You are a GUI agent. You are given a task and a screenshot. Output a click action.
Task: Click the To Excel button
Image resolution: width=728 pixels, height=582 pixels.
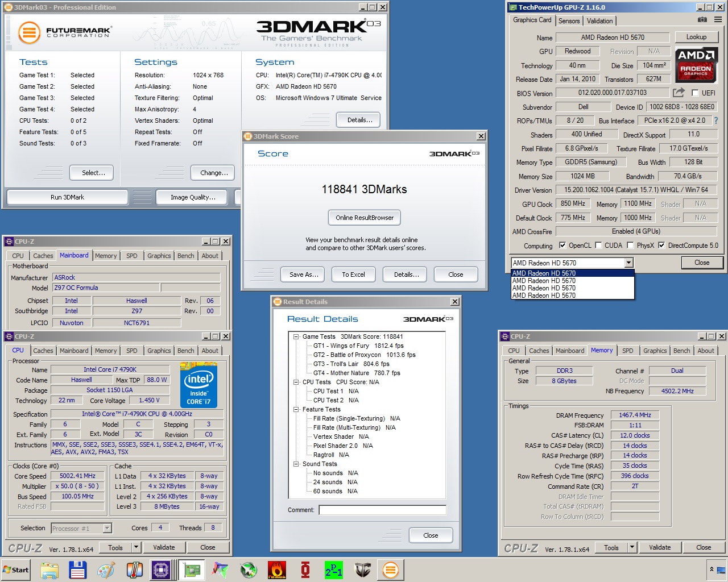coord(354,275)
